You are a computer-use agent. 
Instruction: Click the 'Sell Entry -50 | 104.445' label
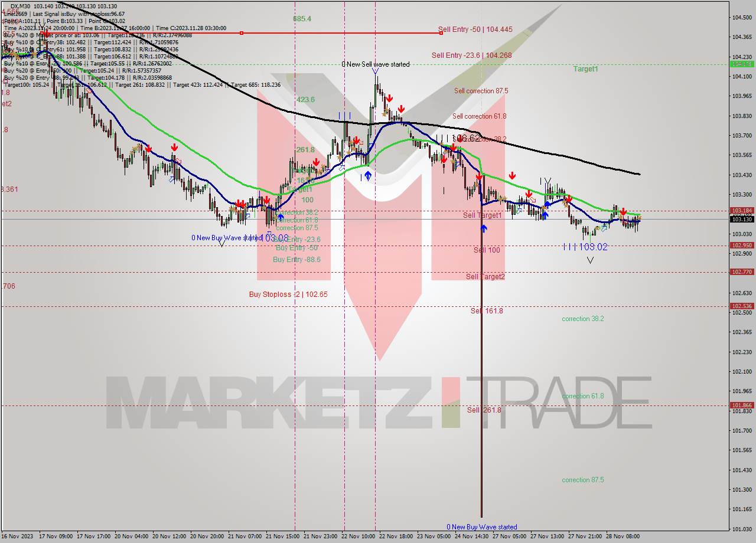pyautogui.click(x=475, y=30)
